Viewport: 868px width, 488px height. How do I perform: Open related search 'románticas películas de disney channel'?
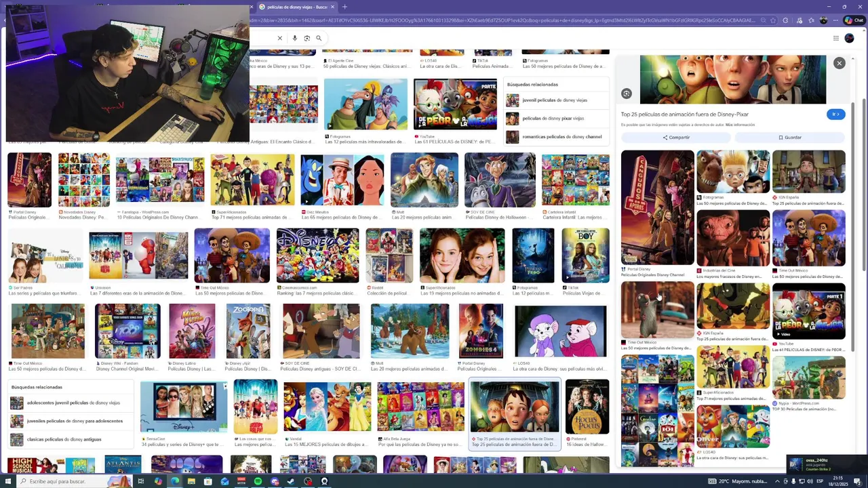[x=556, y=137]
